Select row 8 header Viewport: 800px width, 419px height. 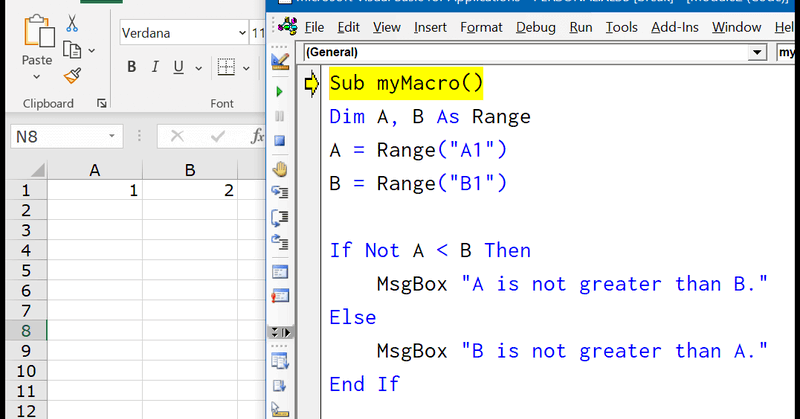click(26, 331)
